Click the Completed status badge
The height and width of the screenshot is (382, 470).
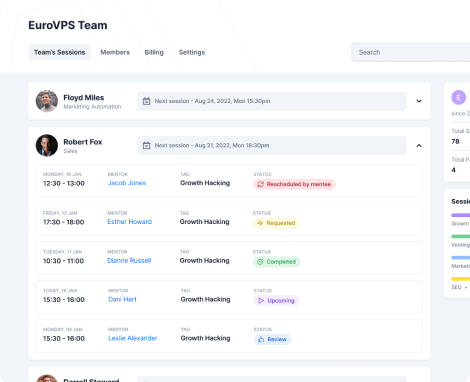tap(277, 262)
